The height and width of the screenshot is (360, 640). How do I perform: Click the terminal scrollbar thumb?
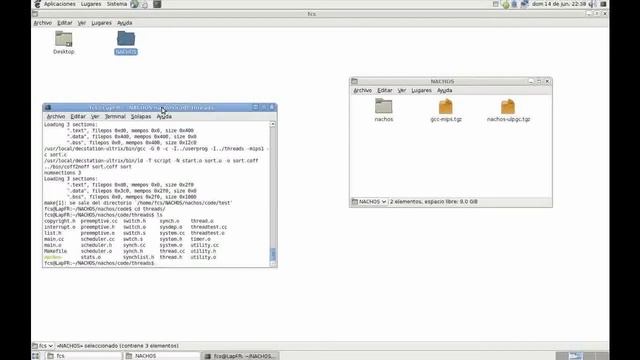pyautogui.click(x=273, y=254)
